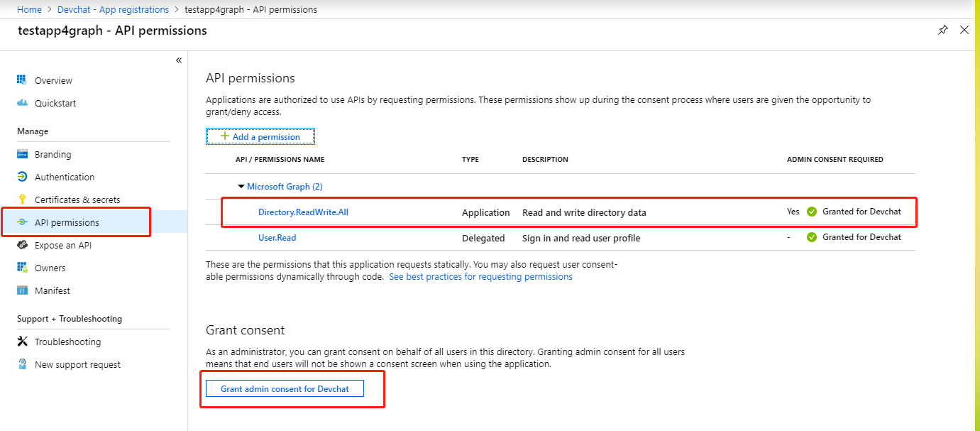Click Grant admin consent for Devchat button
This screenshot has height=431, width=980.
(x=285, y=388)
